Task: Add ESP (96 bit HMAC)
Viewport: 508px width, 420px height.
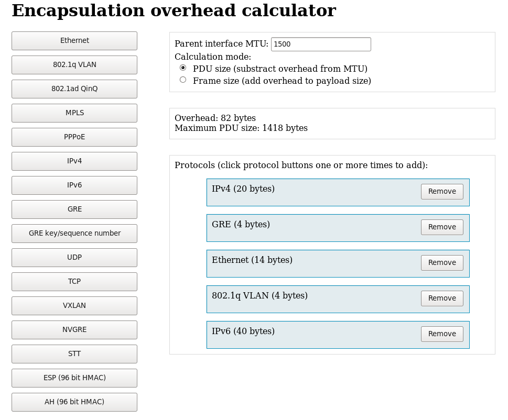Action: 74,378
